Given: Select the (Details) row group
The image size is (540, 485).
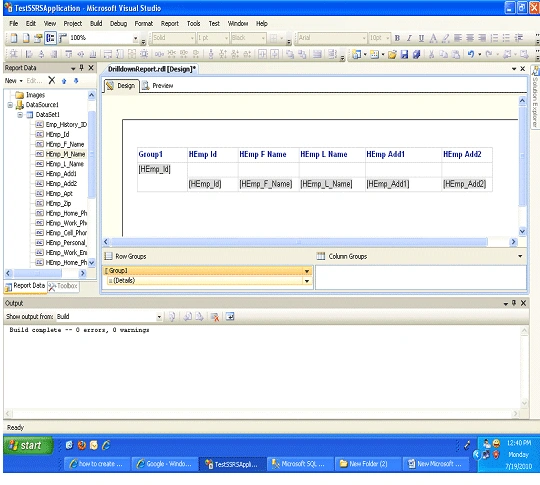Looking at the screenshot, I should 206,281.
